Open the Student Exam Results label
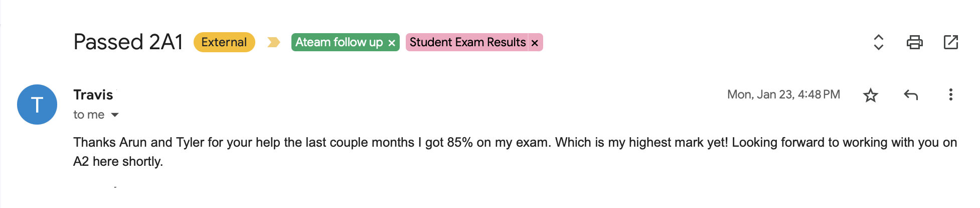This screenshot has height=208, width=980. click(x=467, y=42)
